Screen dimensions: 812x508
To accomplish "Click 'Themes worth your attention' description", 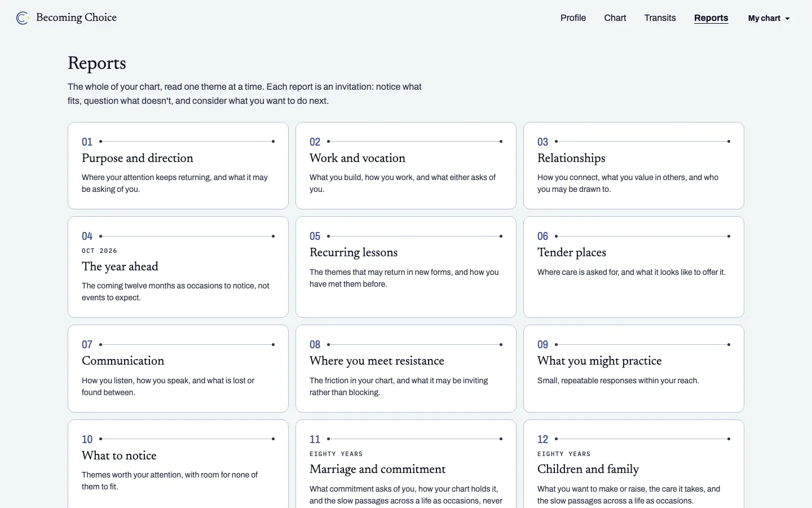I will 170,480.
